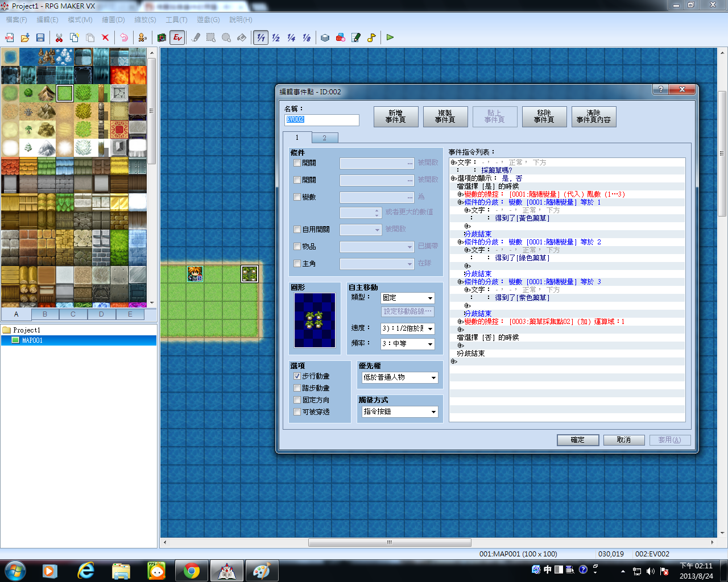Open the Sound Test music note icon
This screenshot has width=728, height=582.
pyautogui.click(x=371, y=38)
